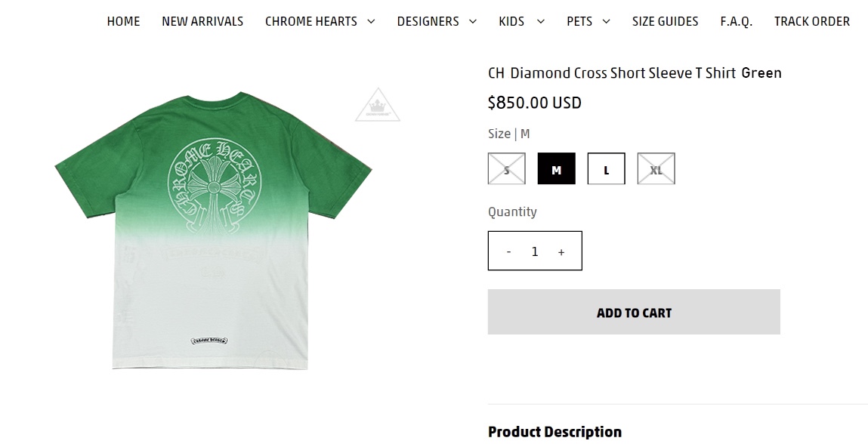Go to the Home page
Image resolution: width=868 pixels, height=444 pixels.
tap(123, 21)
